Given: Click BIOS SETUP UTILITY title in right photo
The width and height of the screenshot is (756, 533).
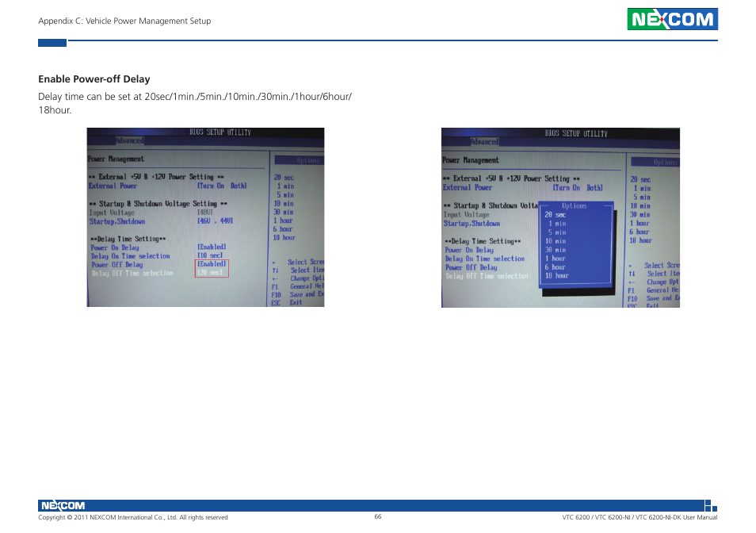Looking at the screenshot, I should click(576, 133).
